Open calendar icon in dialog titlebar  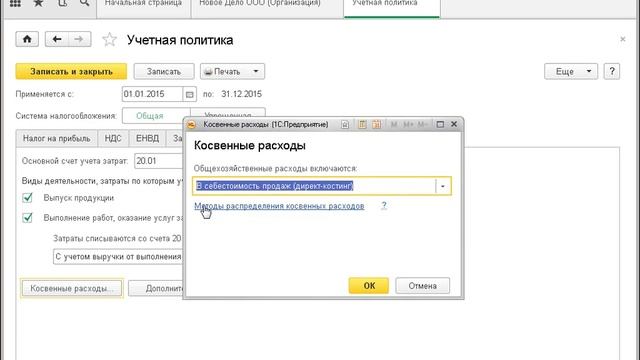(x=376, y=124)
